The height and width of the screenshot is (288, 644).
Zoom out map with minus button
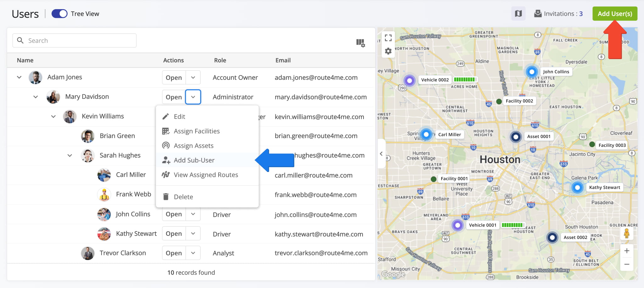click(626, 264)
